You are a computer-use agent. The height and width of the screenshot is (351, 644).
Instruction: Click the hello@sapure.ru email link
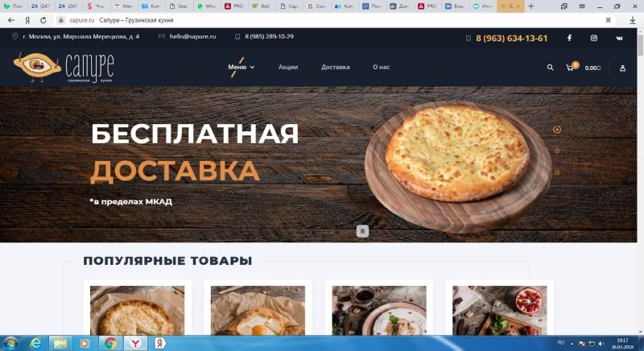(192, 36)
